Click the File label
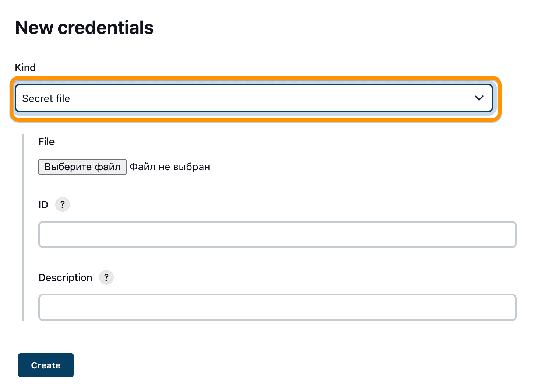Image resolution: width=559 pixels, height=392 pixels. pyautogui.click(x=46, y=142)
